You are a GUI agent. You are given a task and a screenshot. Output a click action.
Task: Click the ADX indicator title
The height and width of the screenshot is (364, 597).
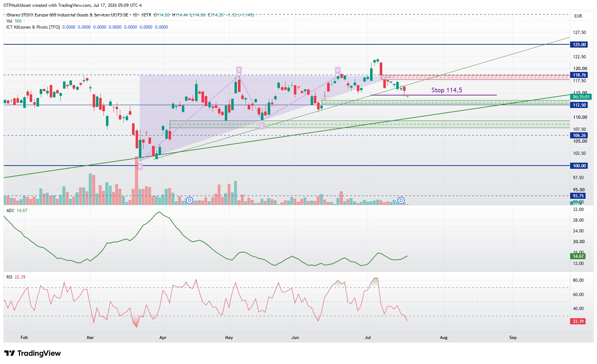[x=10, y=211]
